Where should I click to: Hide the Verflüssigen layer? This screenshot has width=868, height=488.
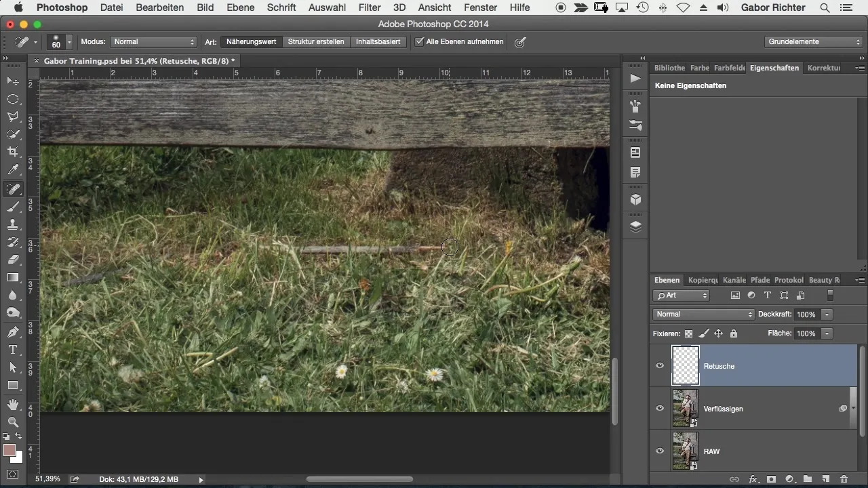(660, 409)
